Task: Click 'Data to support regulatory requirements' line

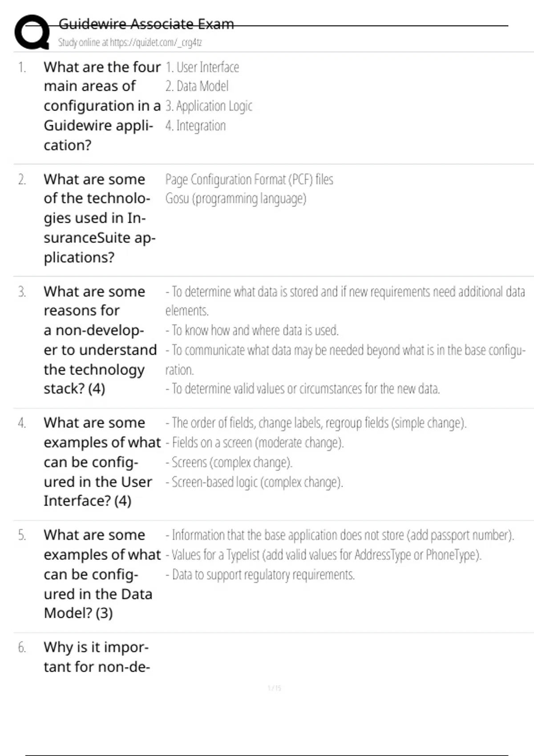Action: coord(260,575)
